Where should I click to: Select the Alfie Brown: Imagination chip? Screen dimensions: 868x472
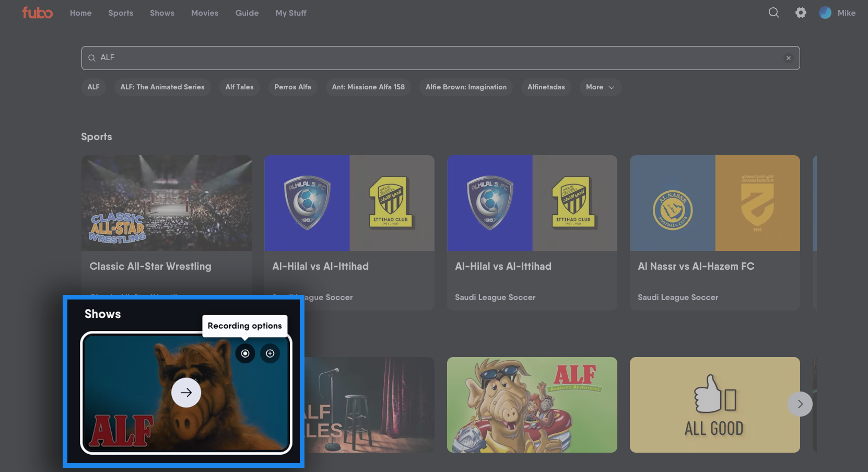tap(466, 87)
